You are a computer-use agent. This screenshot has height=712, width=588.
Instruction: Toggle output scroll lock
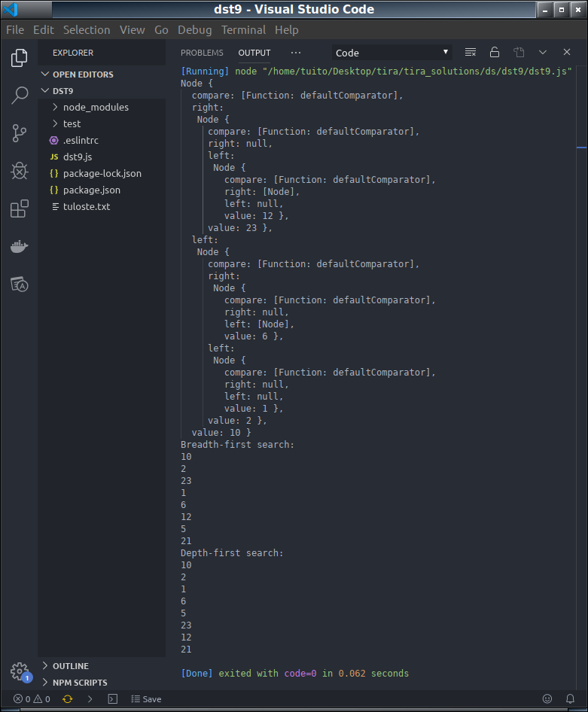[x=495, y=52]
